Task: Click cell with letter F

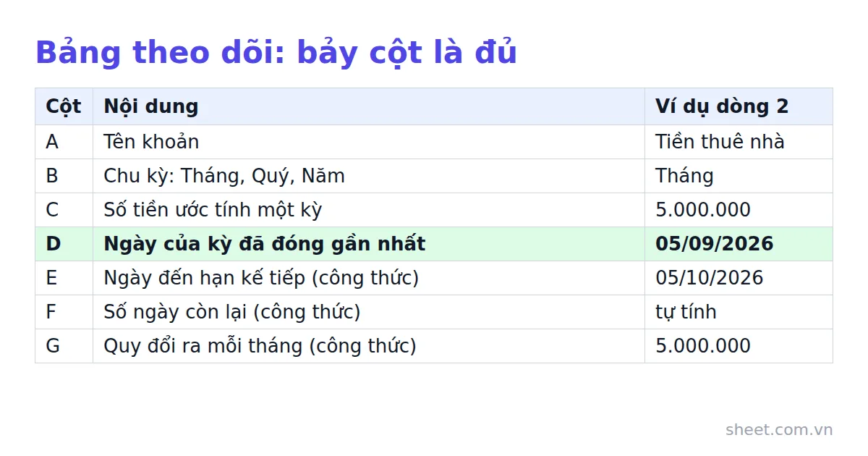Action: (64, 312)
